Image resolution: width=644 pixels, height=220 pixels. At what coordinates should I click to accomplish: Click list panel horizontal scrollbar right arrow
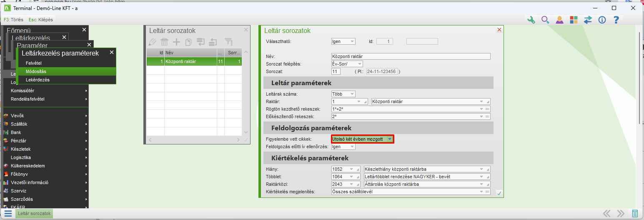pyautogui.click(x=238, y=140)
